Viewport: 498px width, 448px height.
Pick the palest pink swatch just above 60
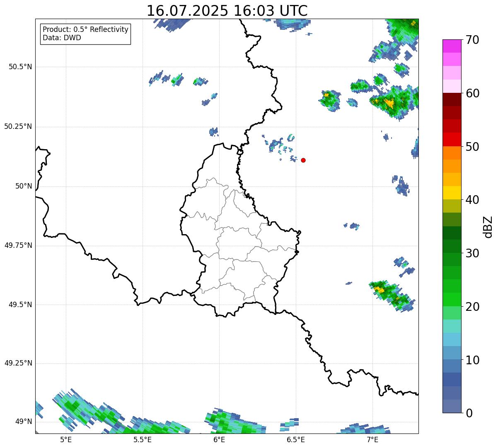point(452,86)
